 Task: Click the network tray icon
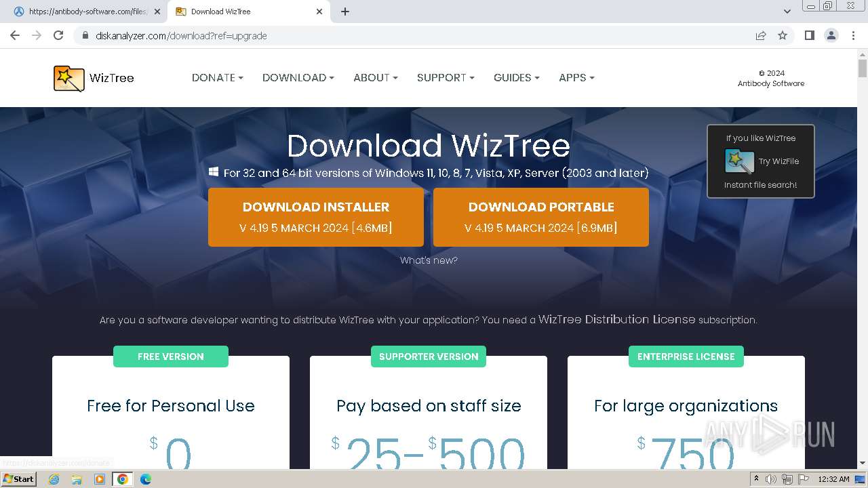coord(787,479)
